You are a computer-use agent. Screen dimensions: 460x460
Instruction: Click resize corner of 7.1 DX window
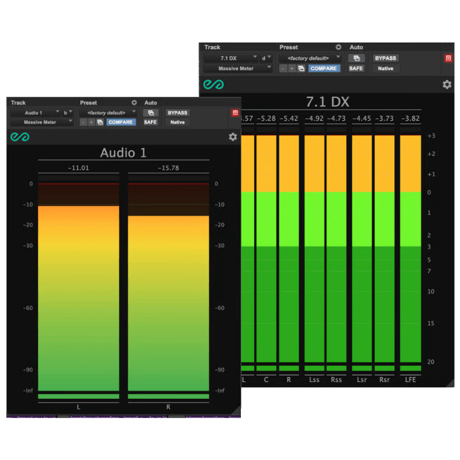(x=450, y=383)
